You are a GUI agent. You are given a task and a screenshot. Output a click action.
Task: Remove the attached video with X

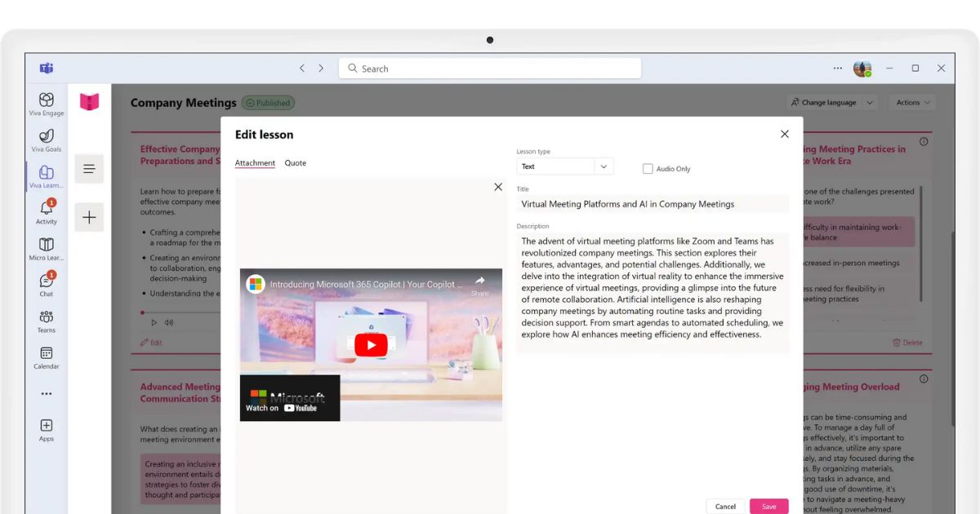point(498,187)
